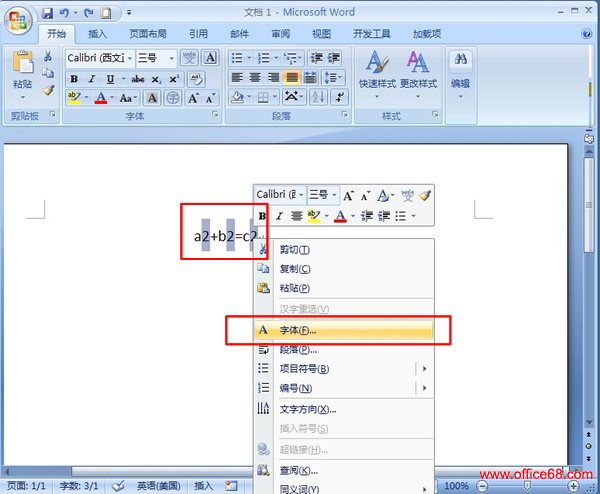Viewport: 600px width, 494px height.
Task: Center text in ribbon paragraph group
Action: click(x=255, y=78)
